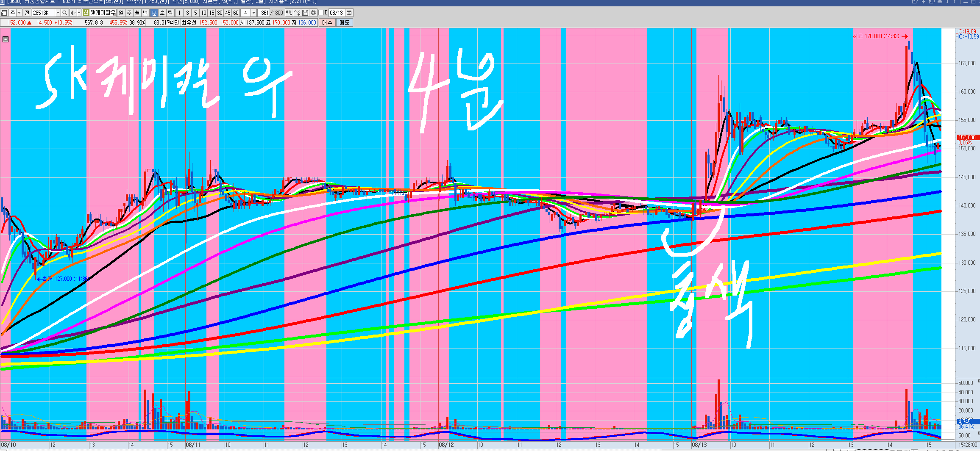Choose the 30 minute interval
980x451 pixels.
(x=220, y=13)
